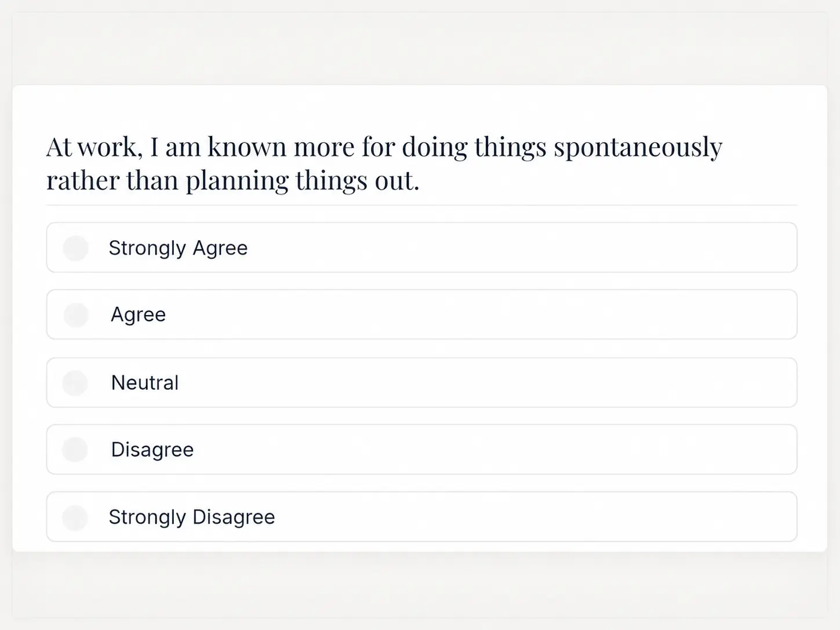Click the gray page area below the card
840x630 pixels.
tap(420, 585)
